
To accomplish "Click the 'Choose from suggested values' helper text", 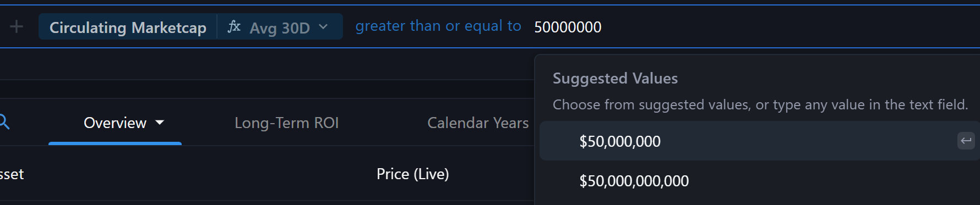I will click(x=760, y=104).
